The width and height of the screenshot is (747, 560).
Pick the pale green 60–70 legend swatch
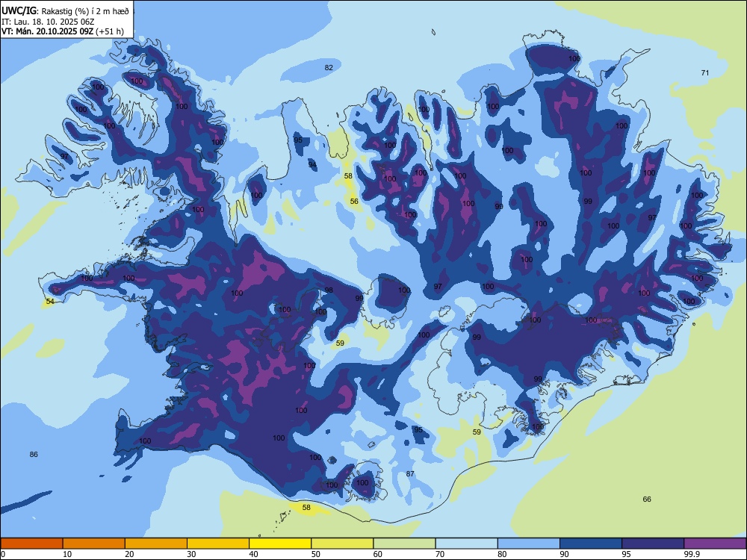(404, 544)
